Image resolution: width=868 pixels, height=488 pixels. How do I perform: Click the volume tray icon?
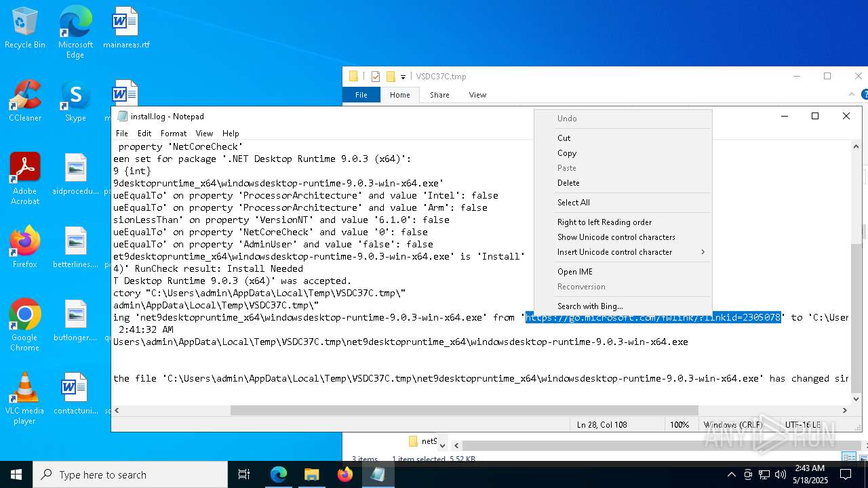(x=780, y=474)
